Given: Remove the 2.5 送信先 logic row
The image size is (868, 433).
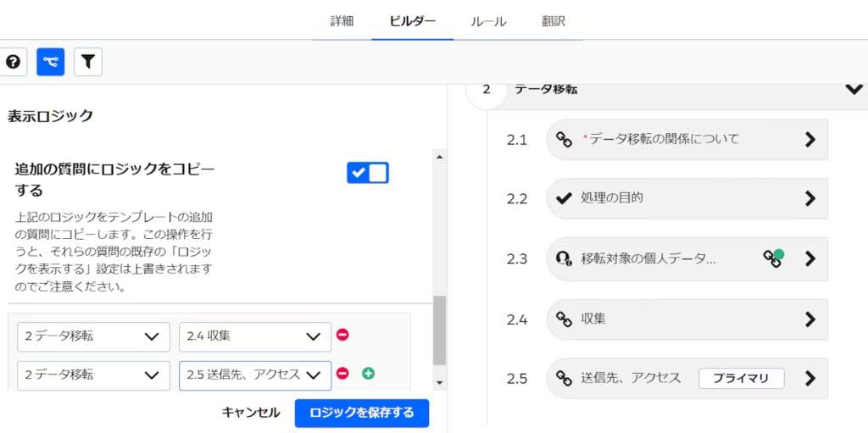Looking at the screenshot, I should [342, 373].
